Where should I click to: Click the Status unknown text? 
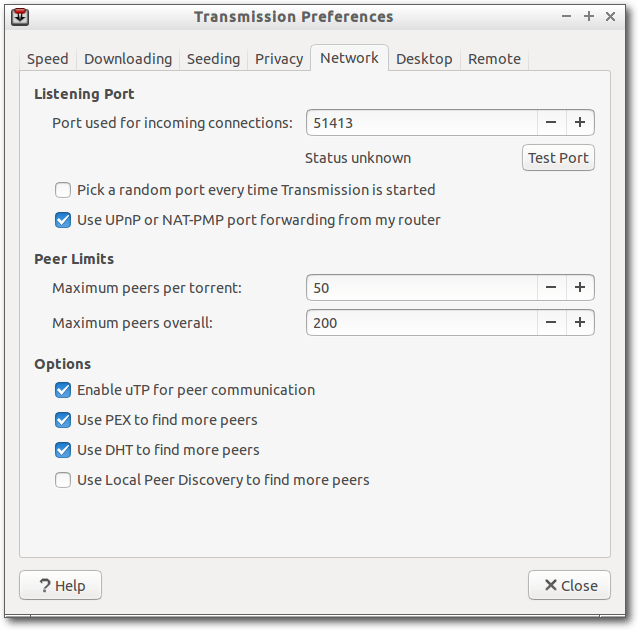tap(358, 158)
